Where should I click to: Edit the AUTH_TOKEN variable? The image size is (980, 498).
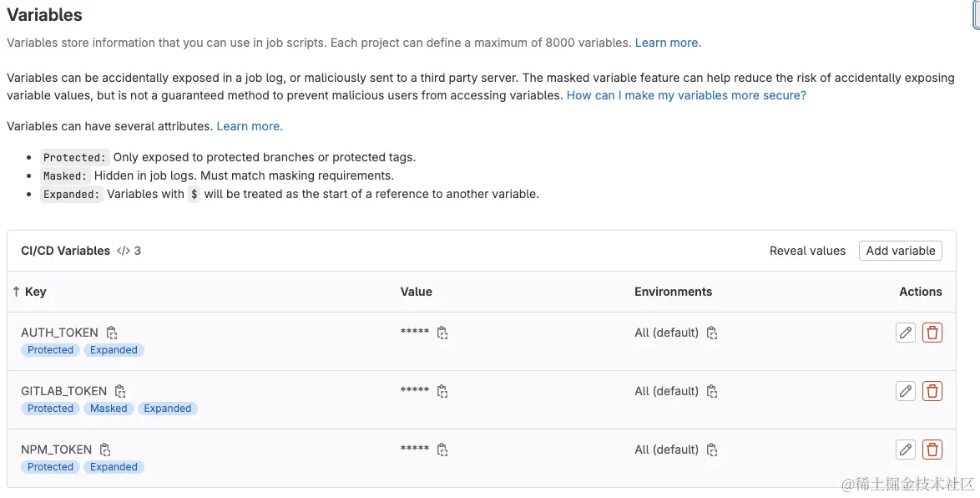tap(906, 333)
